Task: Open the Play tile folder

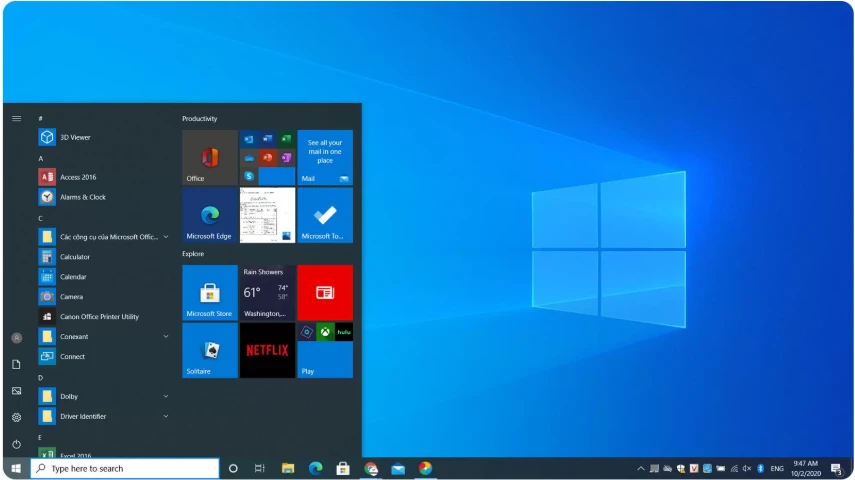Action: (x=325, y=350)
